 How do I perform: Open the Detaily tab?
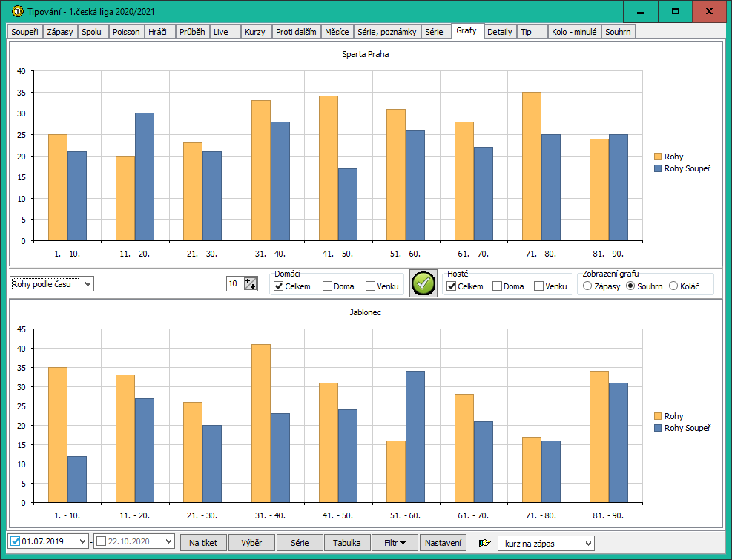(x=500, y=32)
